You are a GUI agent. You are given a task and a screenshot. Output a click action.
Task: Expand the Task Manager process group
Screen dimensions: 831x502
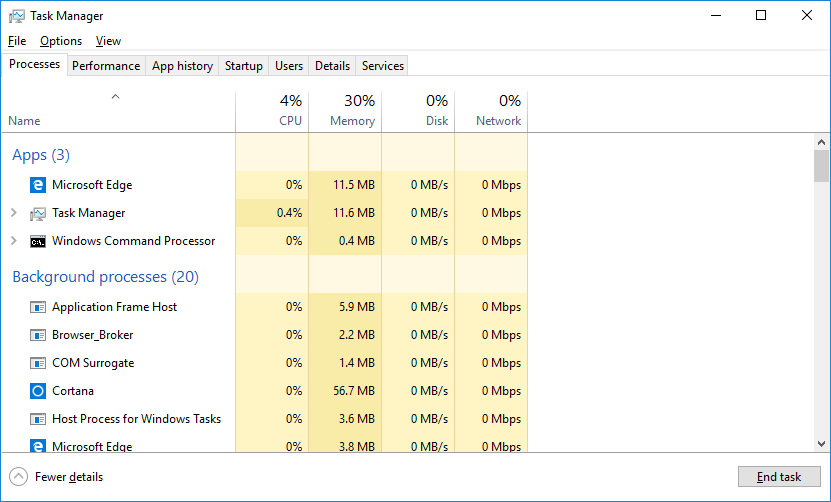pos(14,213)
